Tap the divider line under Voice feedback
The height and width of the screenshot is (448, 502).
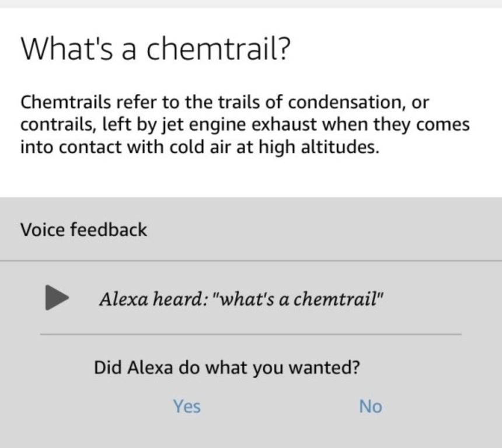click(x=251, y=261)
